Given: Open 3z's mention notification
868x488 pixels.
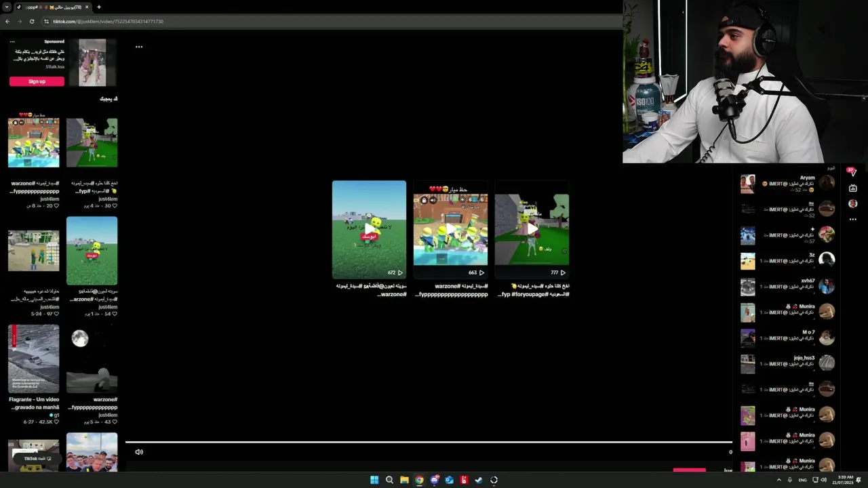Looking at the screenshot, I should click(787, 260).
